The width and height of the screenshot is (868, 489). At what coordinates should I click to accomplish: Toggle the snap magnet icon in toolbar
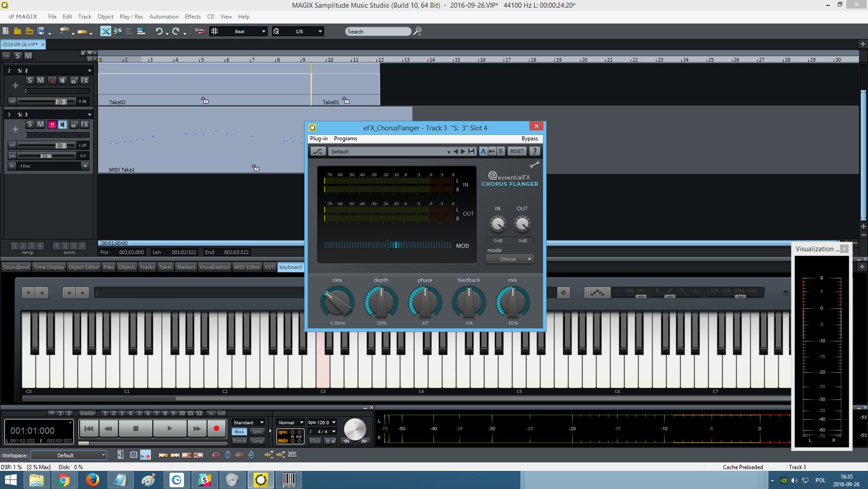200,31
